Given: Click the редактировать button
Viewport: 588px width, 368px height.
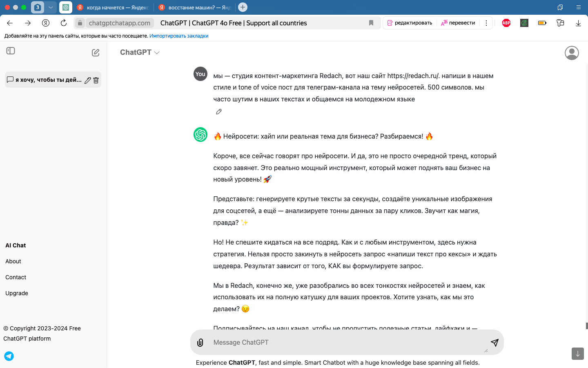Looking at the screenshot, I should 410,23.
